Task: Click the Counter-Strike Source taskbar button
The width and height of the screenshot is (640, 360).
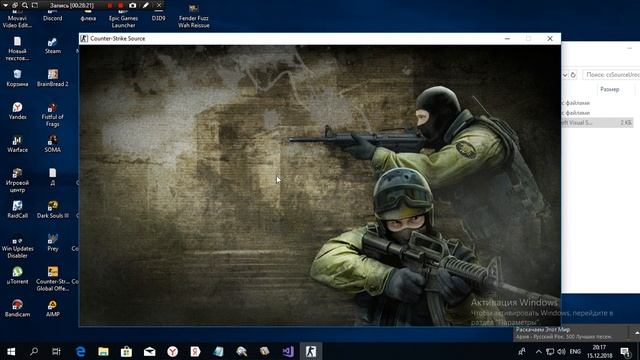Action: [311, 351]
